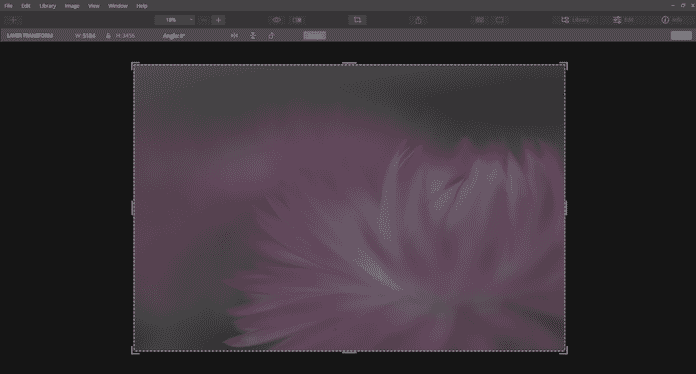The height and width of the screenshot is (374, 696).
Task: Minimize the application window
Action: 673,5
